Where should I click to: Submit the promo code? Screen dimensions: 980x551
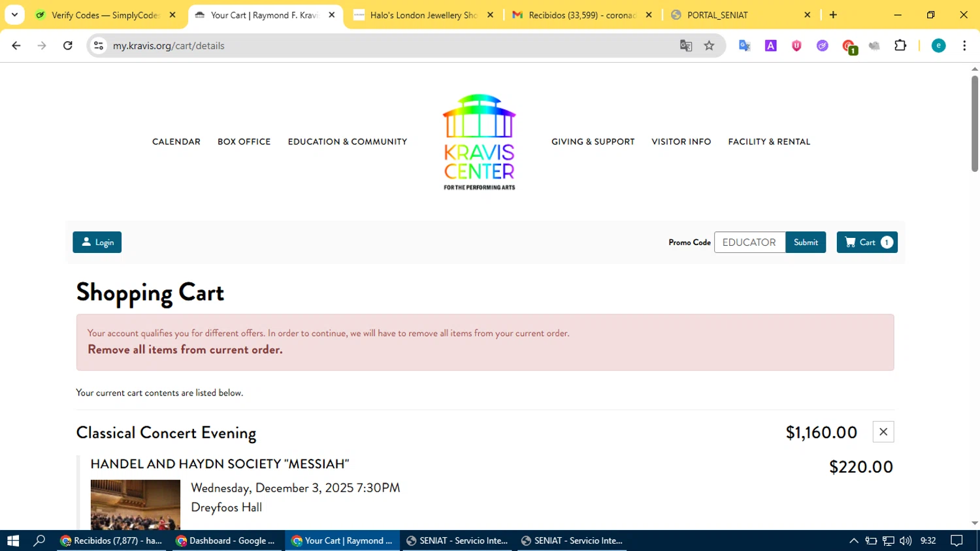[806, 242]
